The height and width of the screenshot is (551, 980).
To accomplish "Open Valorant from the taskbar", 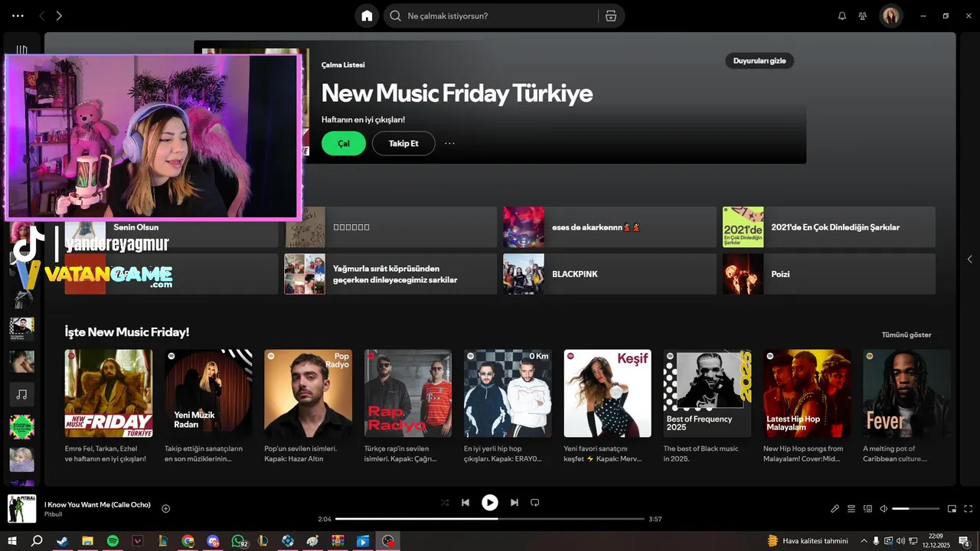I will click(138, 541).
